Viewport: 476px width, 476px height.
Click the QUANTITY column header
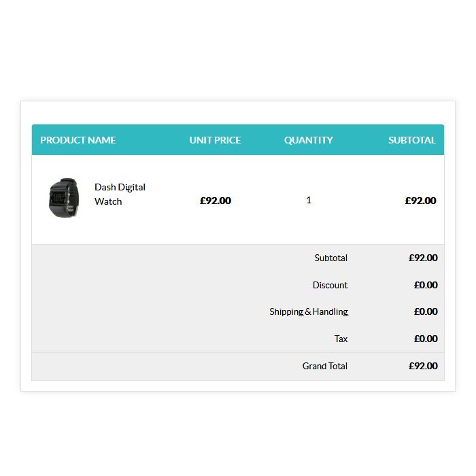click(309, 140)
